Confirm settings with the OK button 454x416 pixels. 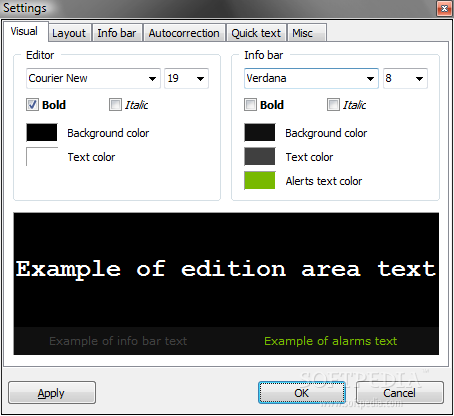[302, 393]
